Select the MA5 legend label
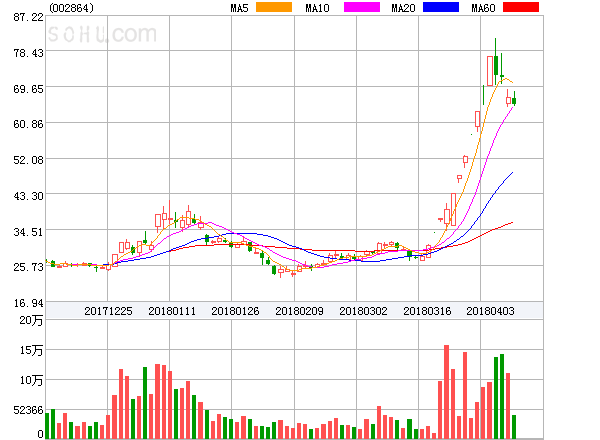600x440 pixels. 239,8
